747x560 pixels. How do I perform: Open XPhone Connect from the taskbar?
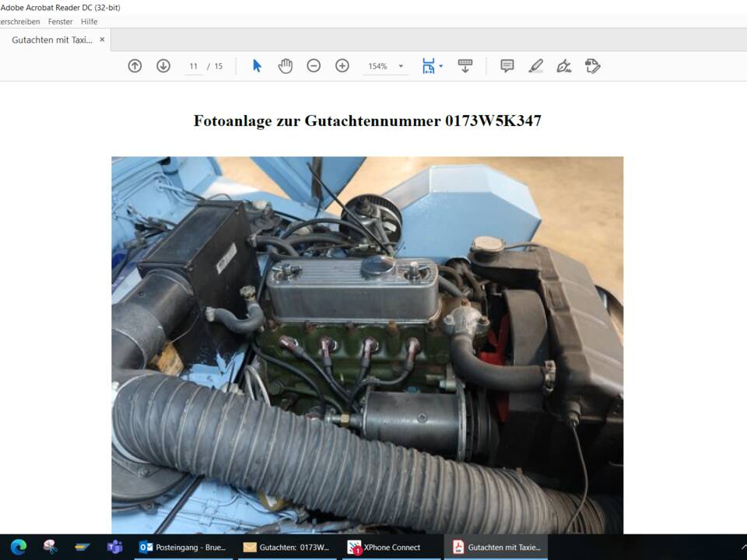coord(385,547)
